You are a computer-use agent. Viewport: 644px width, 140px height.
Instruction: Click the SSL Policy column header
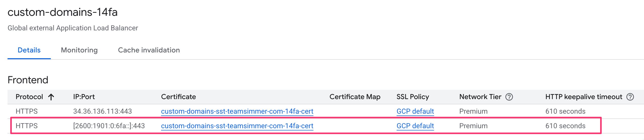click(413, 97)
